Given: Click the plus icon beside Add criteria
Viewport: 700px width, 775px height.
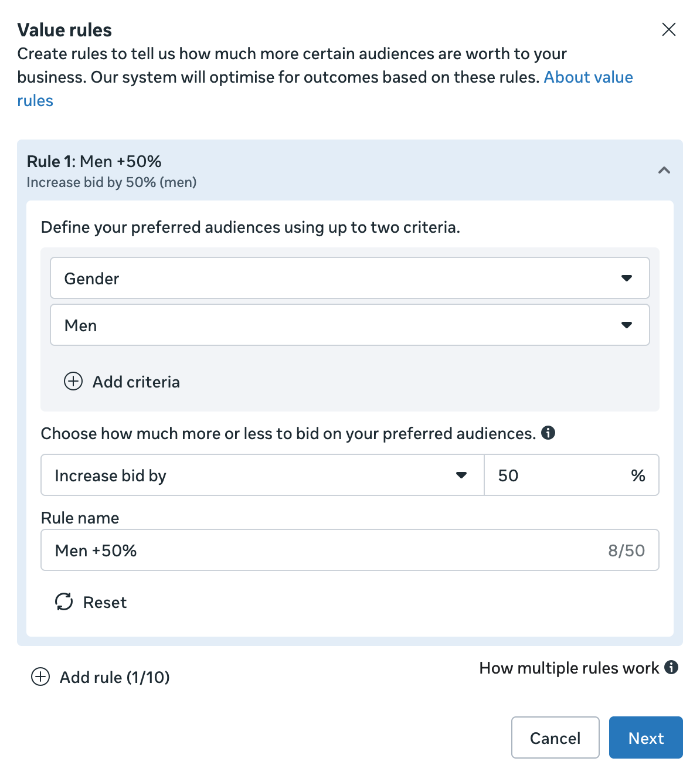Looking at the screenshot, I should (73, 382).
